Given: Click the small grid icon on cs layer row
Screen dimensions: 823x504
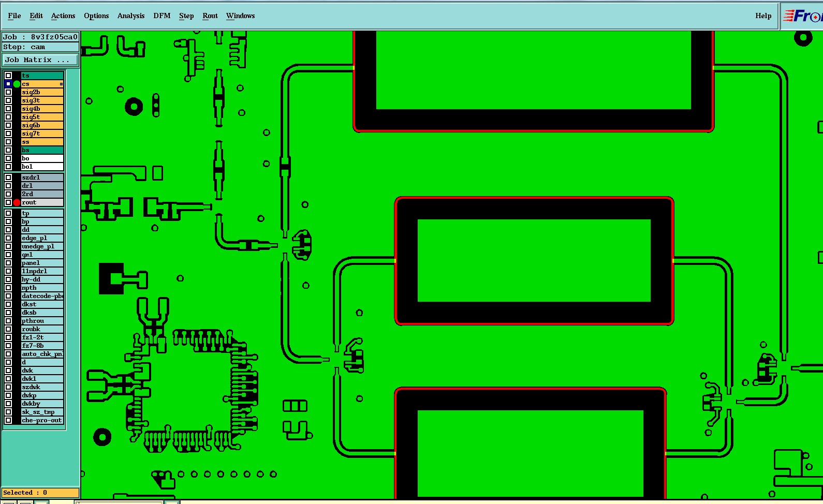Looking at the screenshot, I should 61,84.
